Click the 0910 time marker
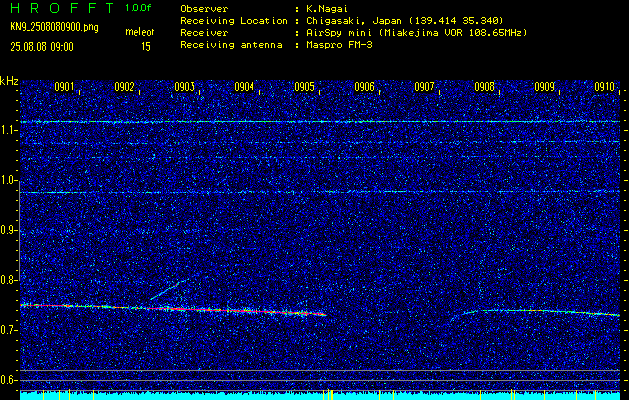The height and width of the screenshot is (400, 629). tap(604, 87)
